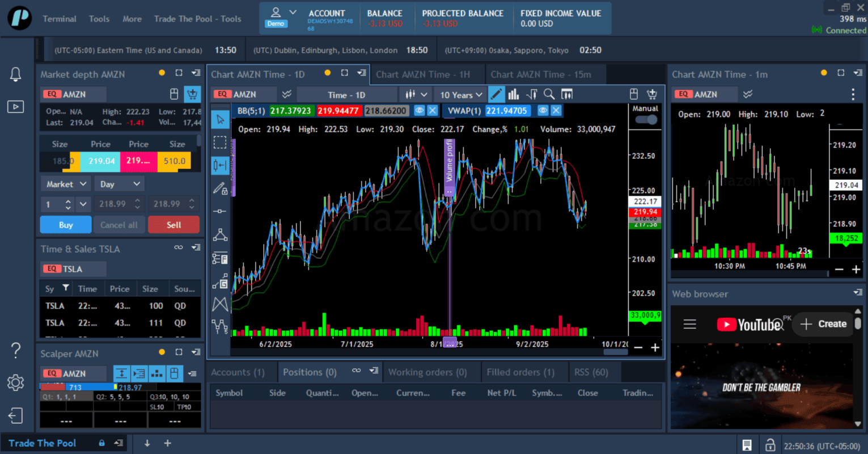Open the Tools menu in the top bar
The height and width of the screenshot is (454, 868).
(x=99, y=19)
